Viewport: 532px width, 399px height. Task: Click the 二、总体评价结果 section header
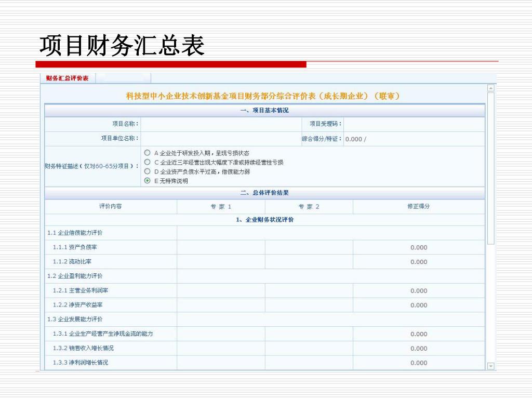(264, 193)
